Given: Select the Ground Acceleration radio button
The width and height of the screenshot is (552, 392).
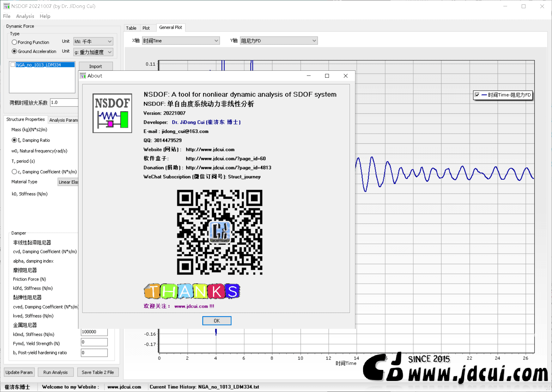Looking at the screenshot, I should pos(34,51).
